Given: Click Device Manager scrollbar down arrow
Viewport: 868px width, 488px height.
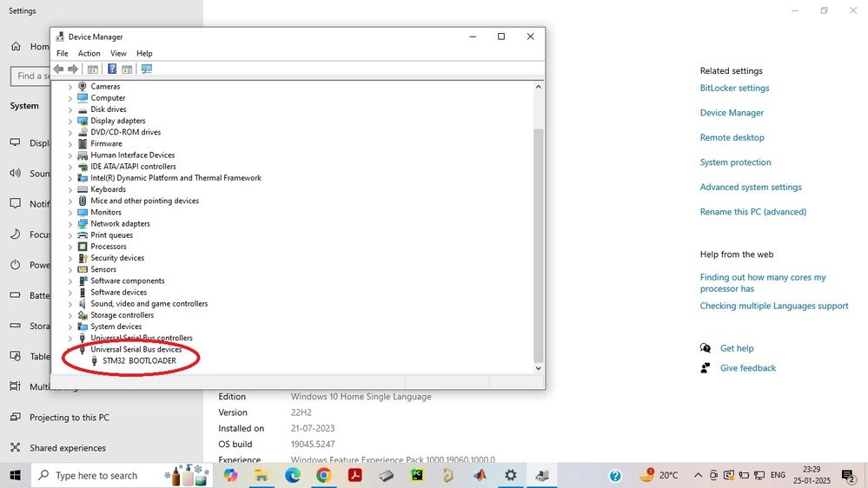Looking at the screenshot, I should click(538, 368).
